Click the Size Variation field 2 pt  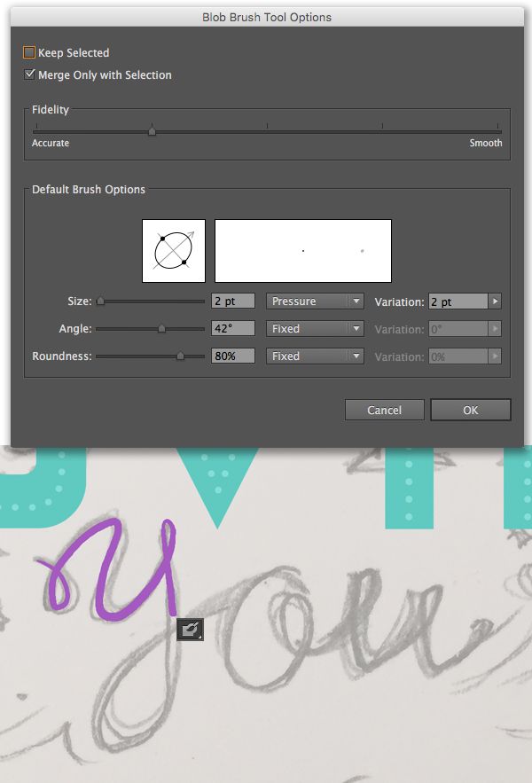[458, 301]
